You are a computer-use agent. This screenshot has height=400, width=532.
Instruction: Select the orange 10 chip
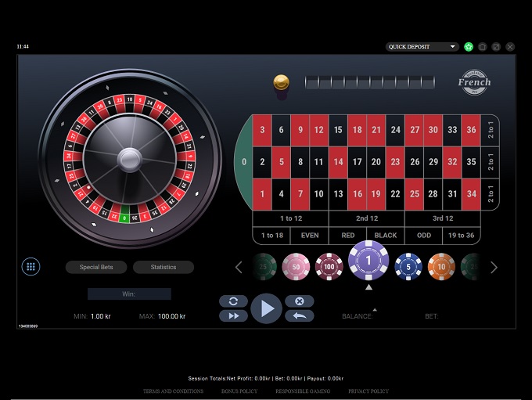441,267
